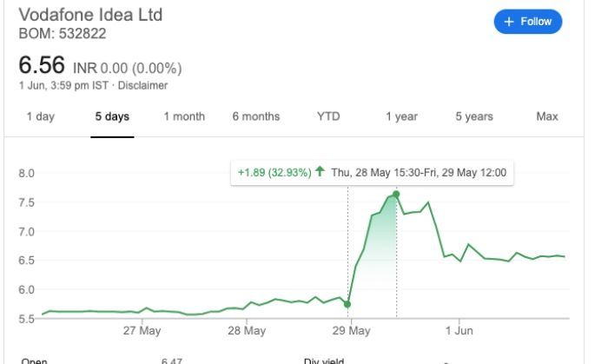Click the green up arrow in the chart tooltip

click(x=320, y=172)
